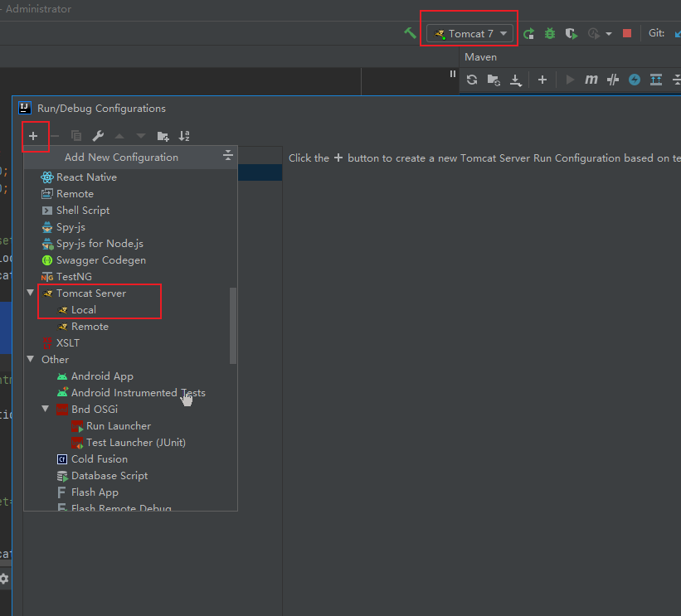This screenshot has width=681, height=616.
Task: Click the Sort Configurations alphabetically icon
Action: 184,136
